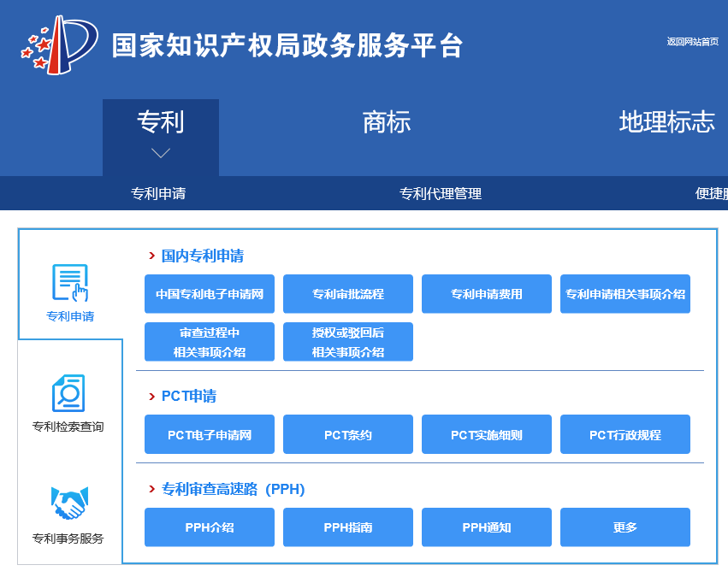The width and height of the screenshot is (728, 571).
Task: Select 专利申请 in the submenu bar
Action: [158, 193]
